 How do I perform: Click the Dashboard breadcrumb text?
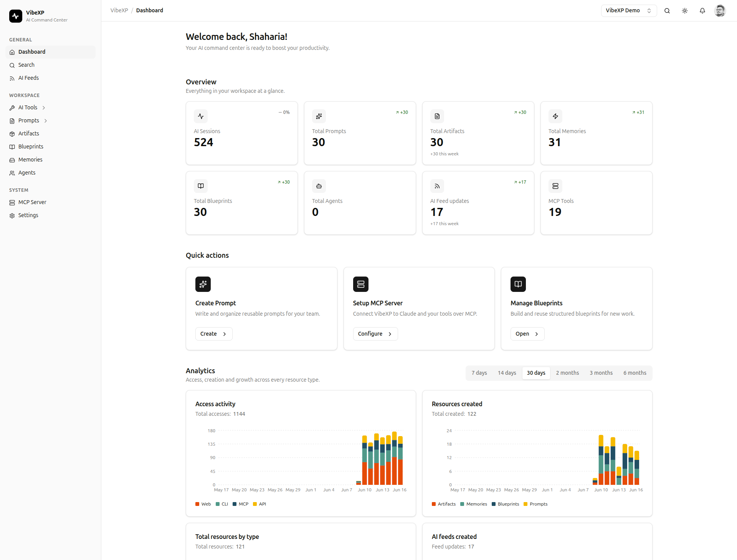point(150,10)
